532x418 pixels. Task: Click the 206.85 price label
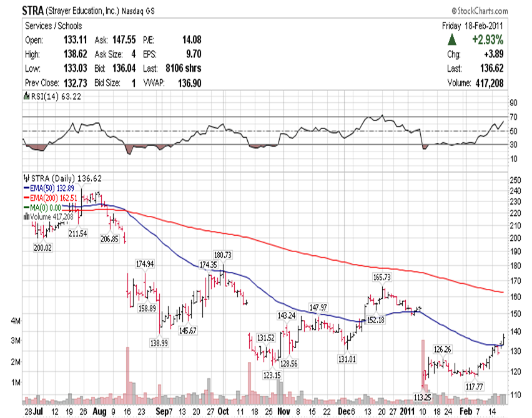point(110,239)
